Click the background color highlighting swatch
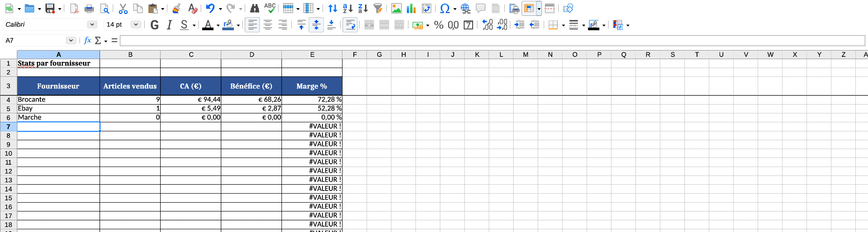 228,25
